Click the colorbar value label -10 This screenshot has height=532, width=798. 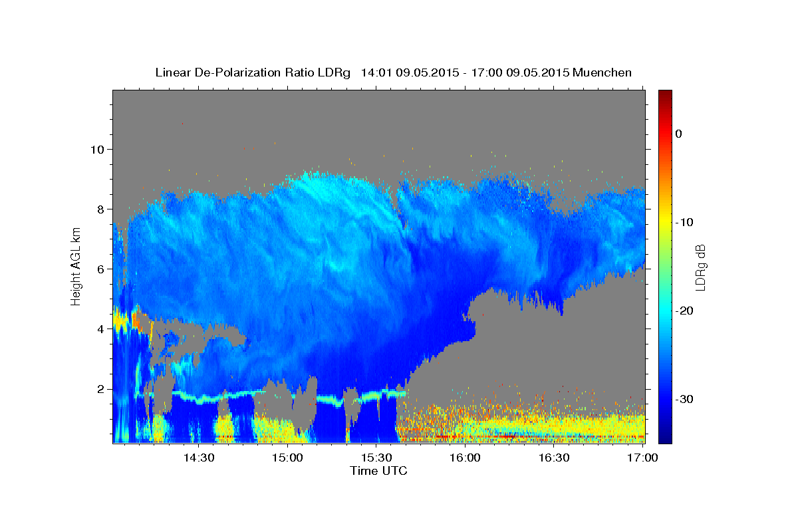tap(684, 222)
